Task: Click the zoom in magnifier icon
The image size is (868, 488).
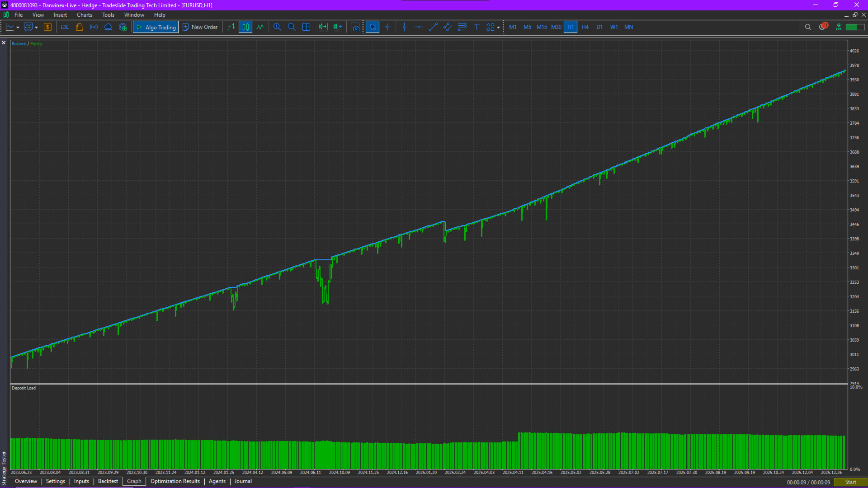Action: click(277, 27)
